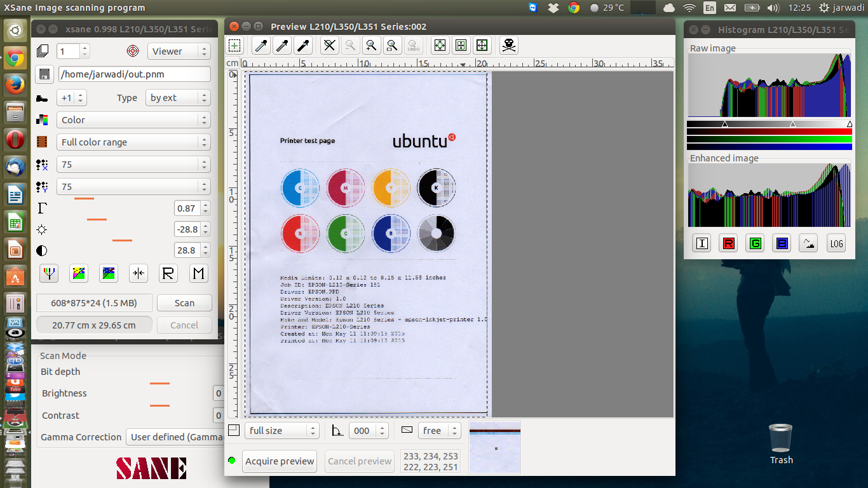Click the gamma slider handle
Image resolution: width=868 pixels, height=488 pixels.
click(x=84, y=199)
